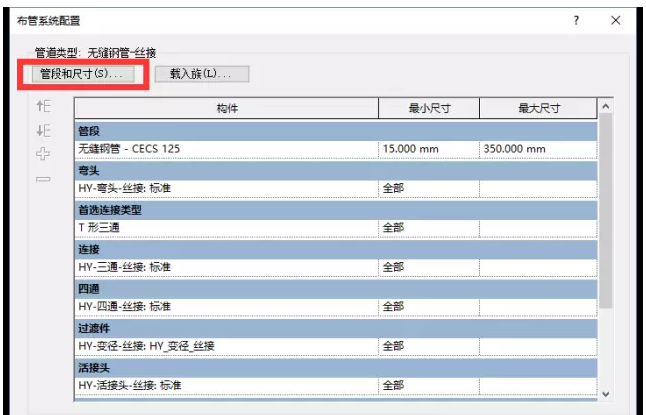Viewport: 646px width, 415px height.
Task: Choose the T 形三通 preferred junction cell
Action: pyautogui.click(x=226, y=227)
